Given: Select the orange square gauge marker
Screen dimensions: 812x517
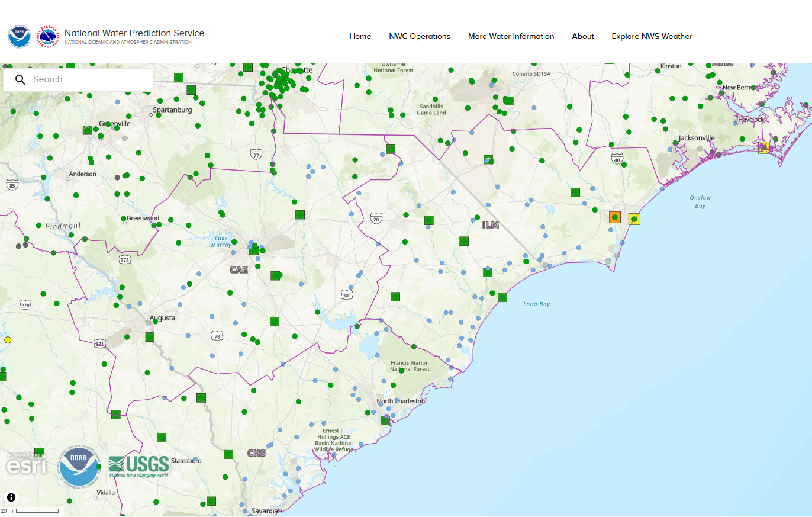Looking at the screenshot, I should click(x=615, y=217).
